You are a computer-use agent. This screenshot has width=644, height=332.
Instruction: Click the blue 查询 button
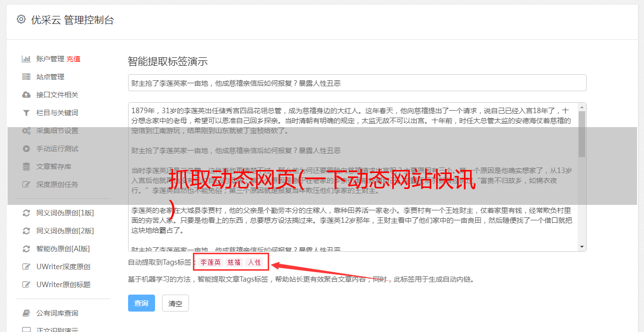[x=142, y=303]
